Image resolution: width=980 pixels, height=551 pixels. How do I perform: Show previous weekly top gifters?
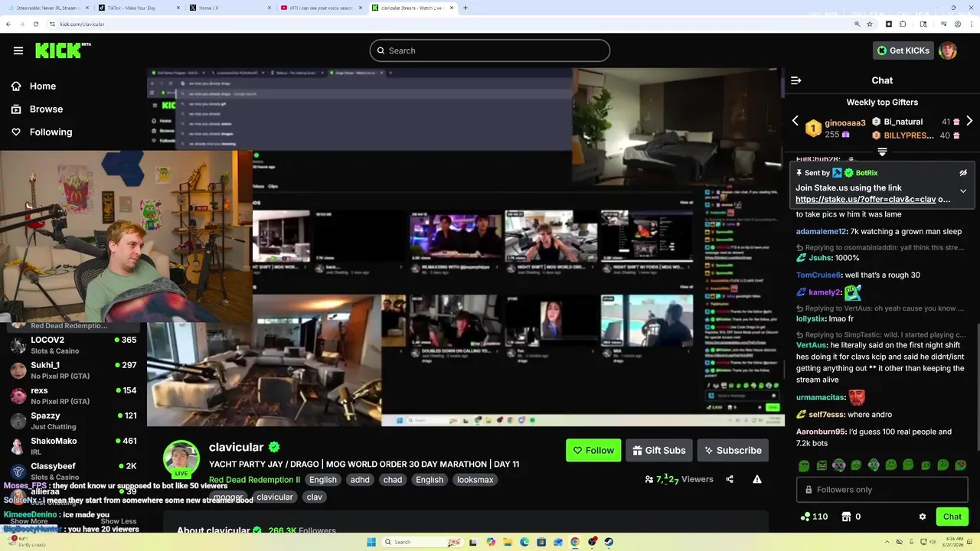795,121
